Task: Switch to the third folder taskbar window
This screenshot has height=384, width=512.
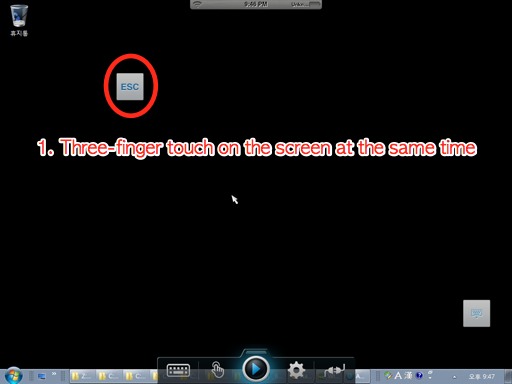Action: tap(136, 376)
